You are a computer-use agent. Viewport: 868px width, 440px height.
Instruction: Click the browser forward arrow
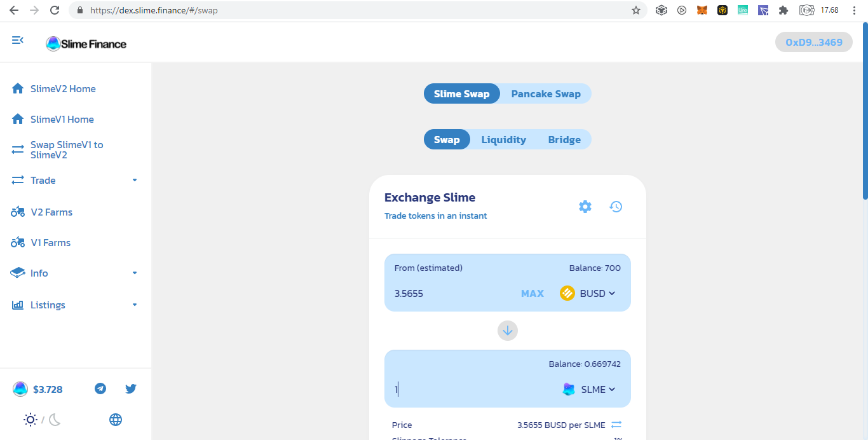click(x=34, y=10)
